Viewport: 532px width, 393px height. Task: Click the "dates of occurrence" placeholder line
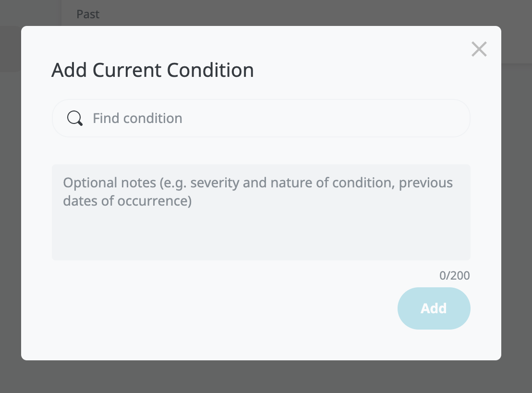tap(127, 201)
